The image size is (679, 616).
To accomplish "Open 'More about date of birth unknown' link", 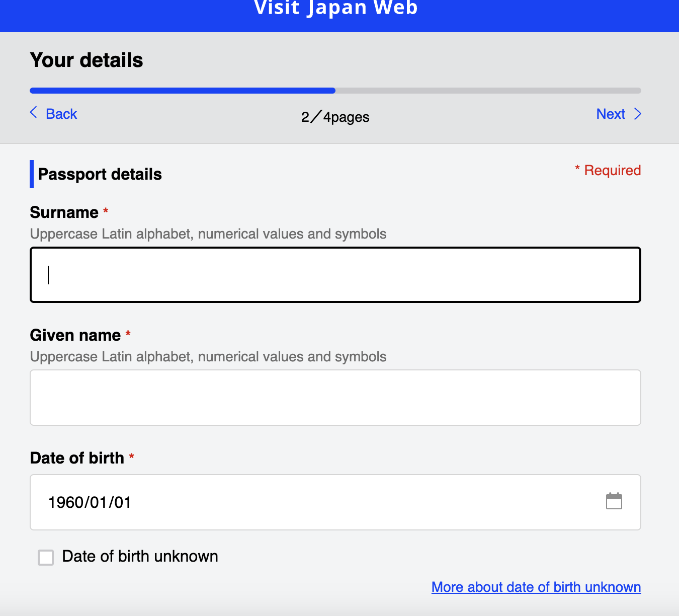I will pos(536,587).
